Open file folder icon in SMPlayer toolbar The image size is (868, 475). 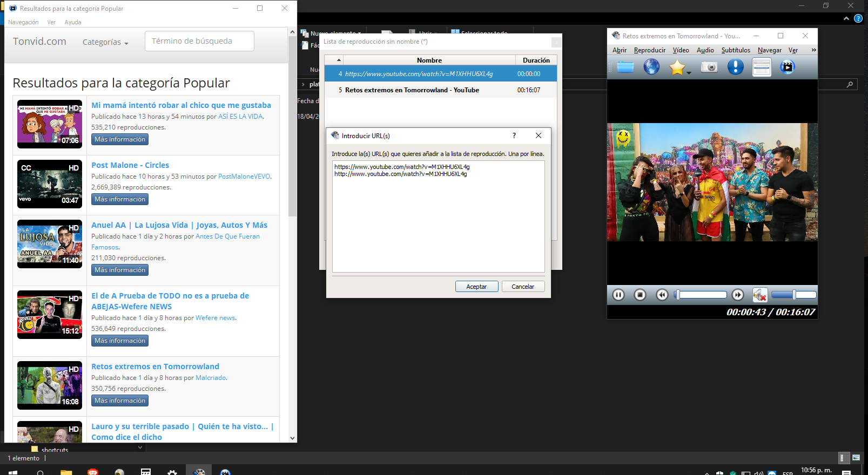coord(625,67)
